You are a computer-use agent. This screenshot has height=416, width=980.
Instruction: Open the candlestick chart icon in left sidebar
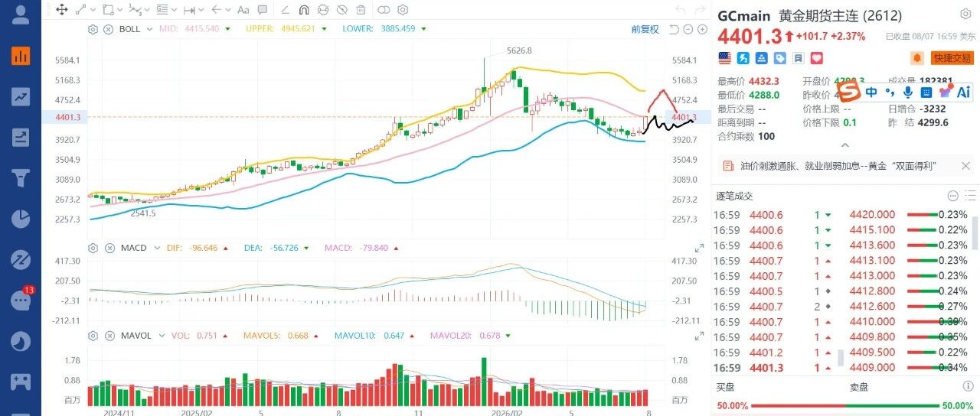(21, 56)
